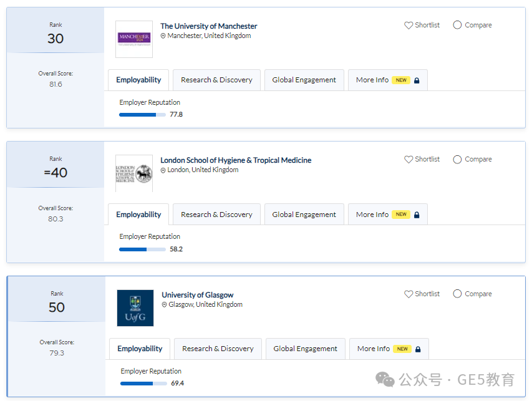Screen dimensions: 532x401
Task: Click University of Glasgow's Shortlist heart
Action: tap(409, 294)
